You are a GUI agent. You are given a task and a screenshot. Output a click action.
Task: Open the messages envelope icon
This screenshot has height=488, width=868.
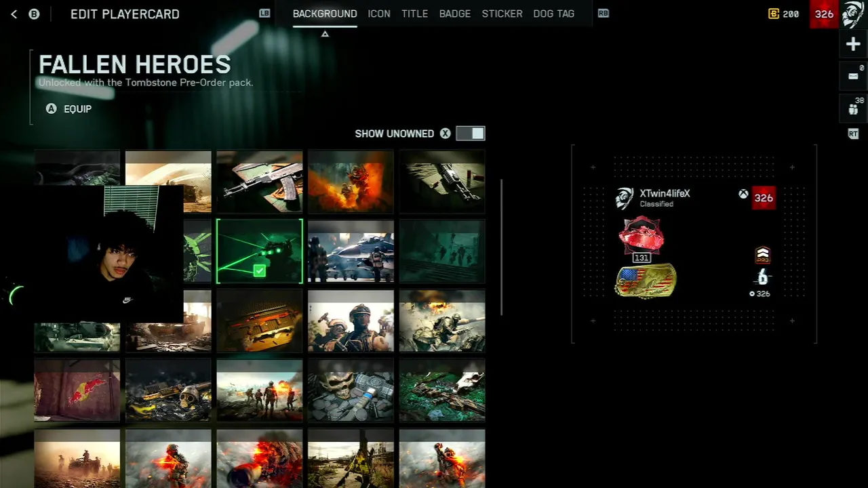pos(853,76)
